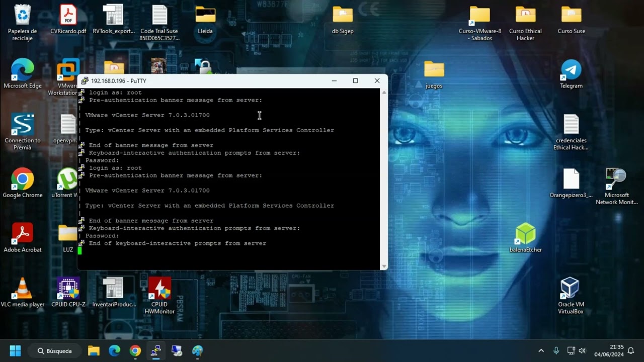Launch Microsoft Network Monitor shortcut
The width and height of the screenshot is (644, 362).
pos(617,186)
